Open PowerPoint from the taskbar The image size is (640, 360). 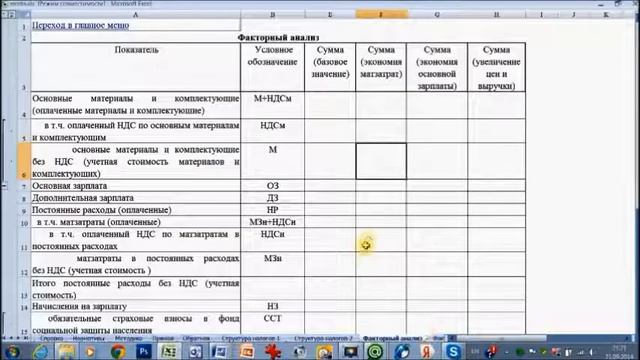tap(247, 351)
